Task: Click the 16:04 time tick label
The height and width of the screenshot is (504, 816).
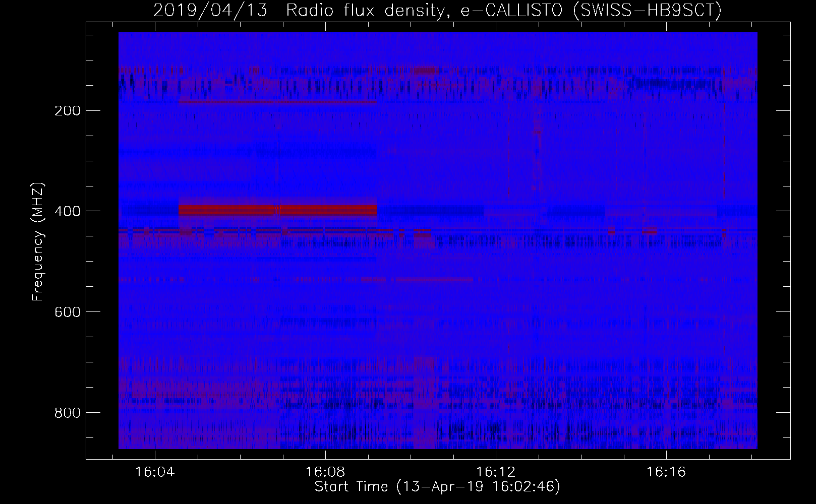Action: [155, 472]
